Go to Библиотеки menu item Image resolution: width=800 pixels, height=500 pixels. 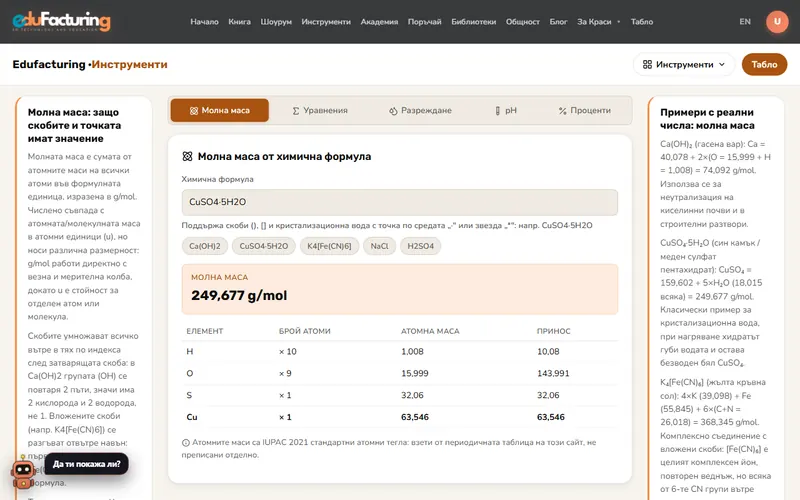coord(473,21)
